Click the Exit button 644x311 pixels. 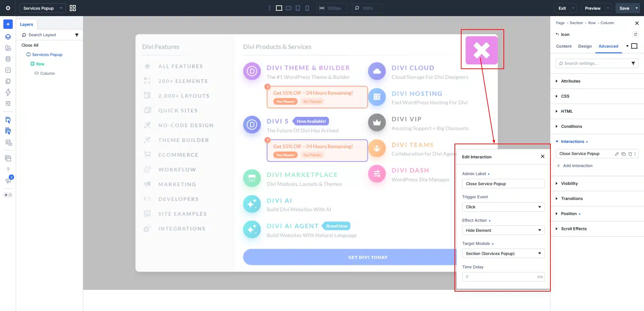pyautogui.click(x=562, y=8)
